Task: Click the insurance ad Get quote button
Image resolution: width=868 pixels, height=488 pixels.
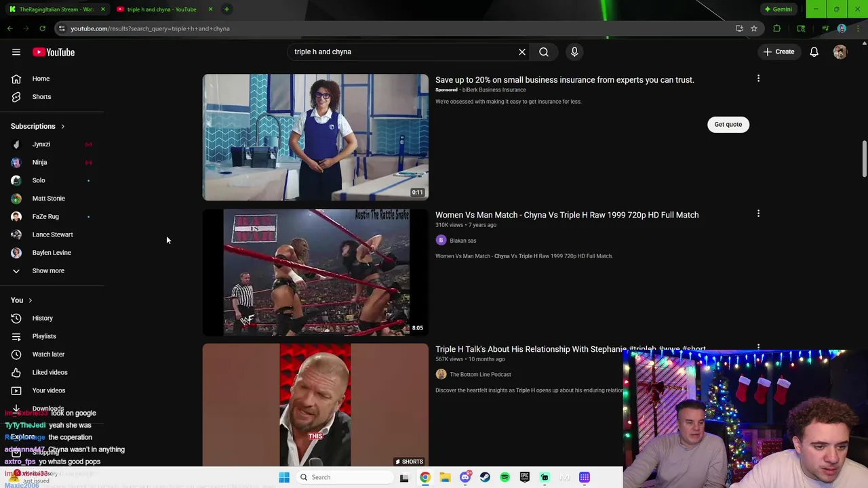Action: pos(728,124)
